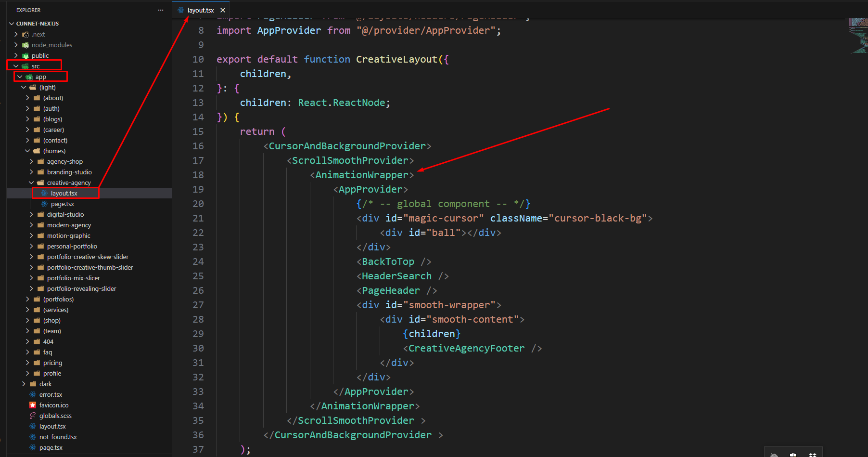Open not-found.tsx file
The image size is (868, 457).
click(x=58, y=437)
